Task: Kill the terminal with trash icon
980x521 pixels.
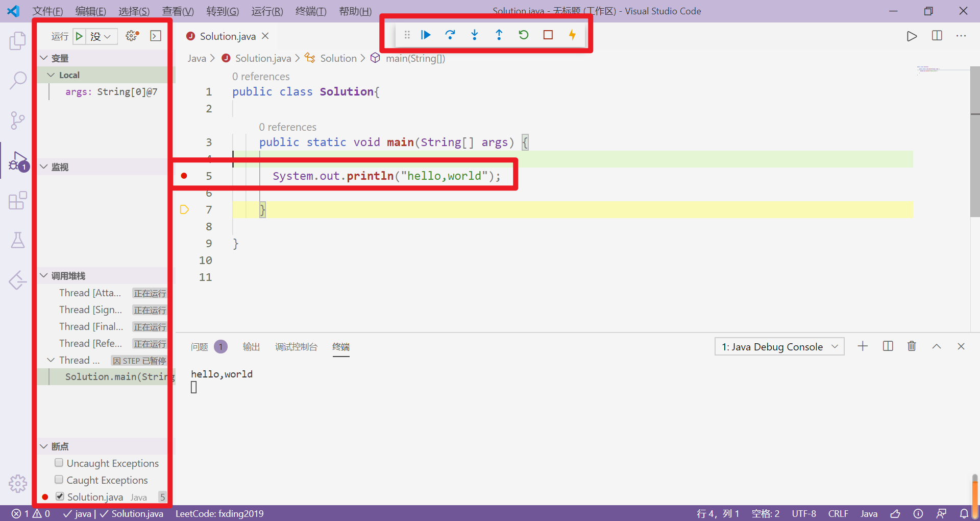Action: 912,346
